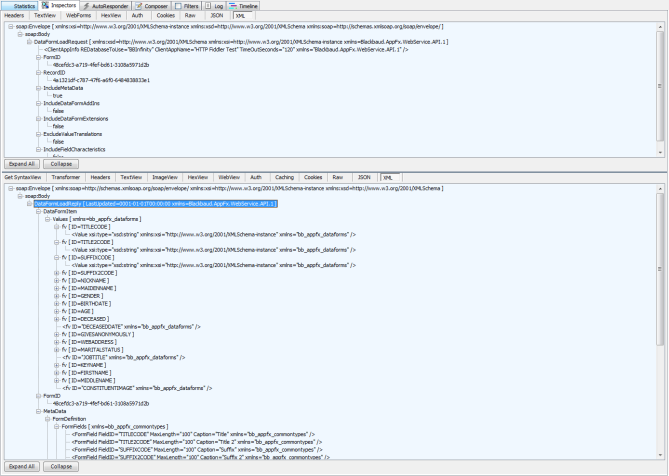Show request Headers view
Viewport: 669px width, 476px height.
[15, 16]
